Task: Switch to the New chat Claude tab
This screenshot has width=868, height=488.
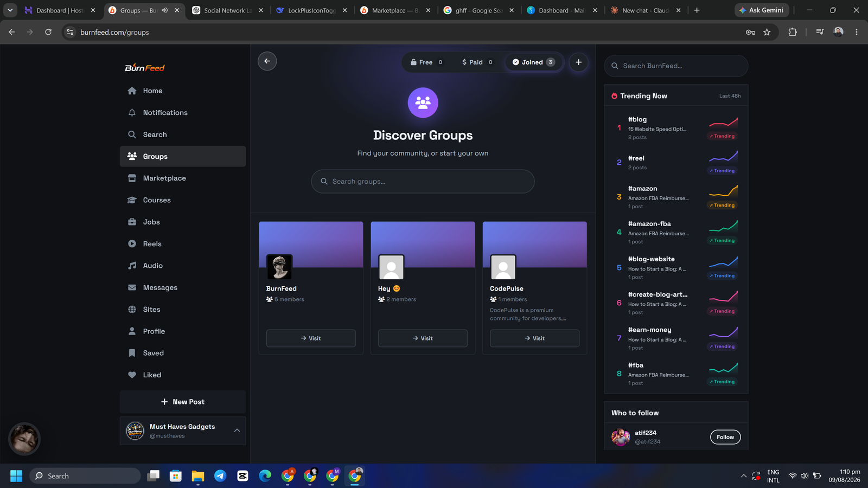Action: pyautogui.click(x=646, y=10)
